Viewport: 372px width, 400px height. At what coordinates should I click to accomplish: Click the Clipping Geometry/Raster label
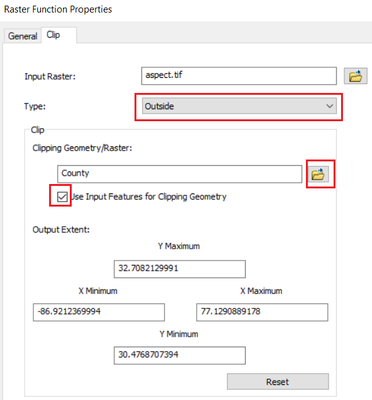(82, 148)
